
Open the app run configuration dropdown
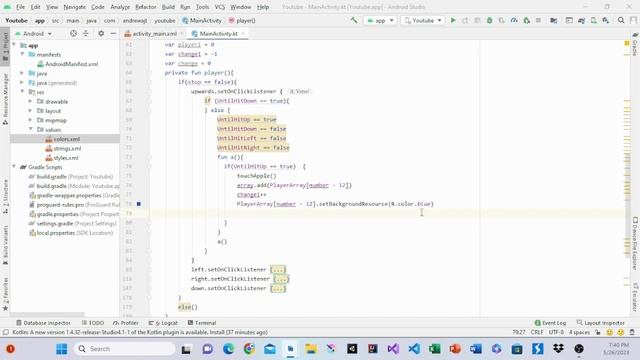(380, 20)
